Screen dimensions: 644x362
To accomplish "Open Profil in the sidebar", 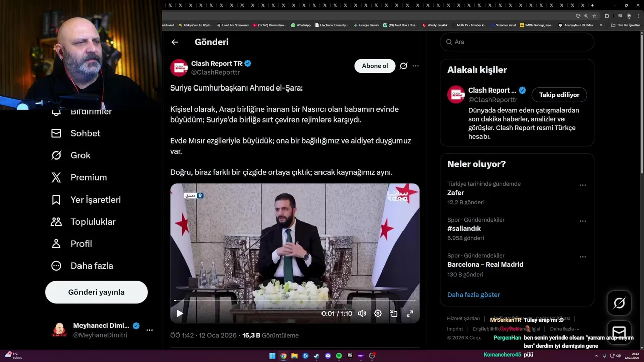I will (71, 244).
